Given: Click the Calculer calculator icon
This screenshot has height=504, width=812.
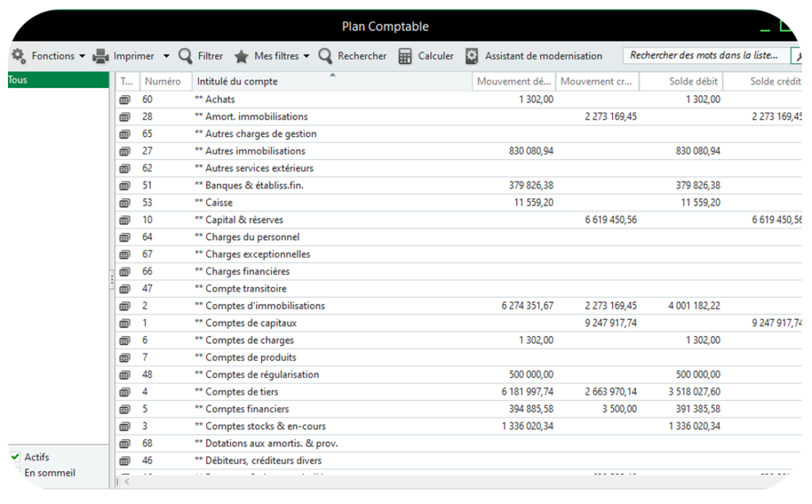Looking at the screenshot, I should click(405, 56).
